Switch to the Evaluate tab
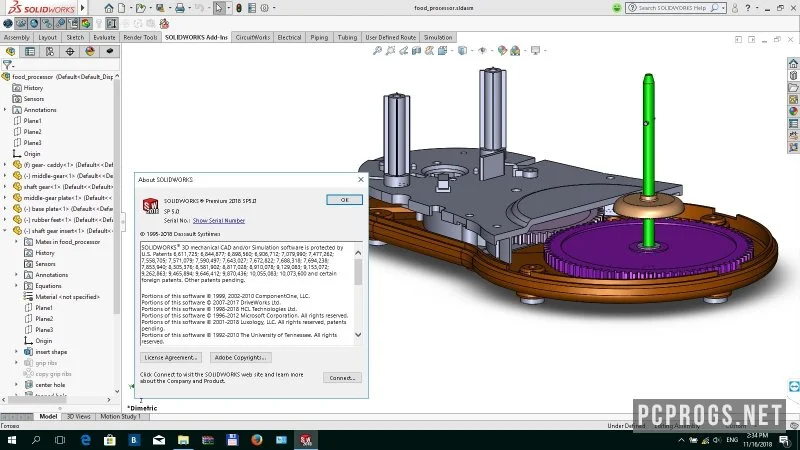This screenshot has height=450, width=800. pos(104,37)
